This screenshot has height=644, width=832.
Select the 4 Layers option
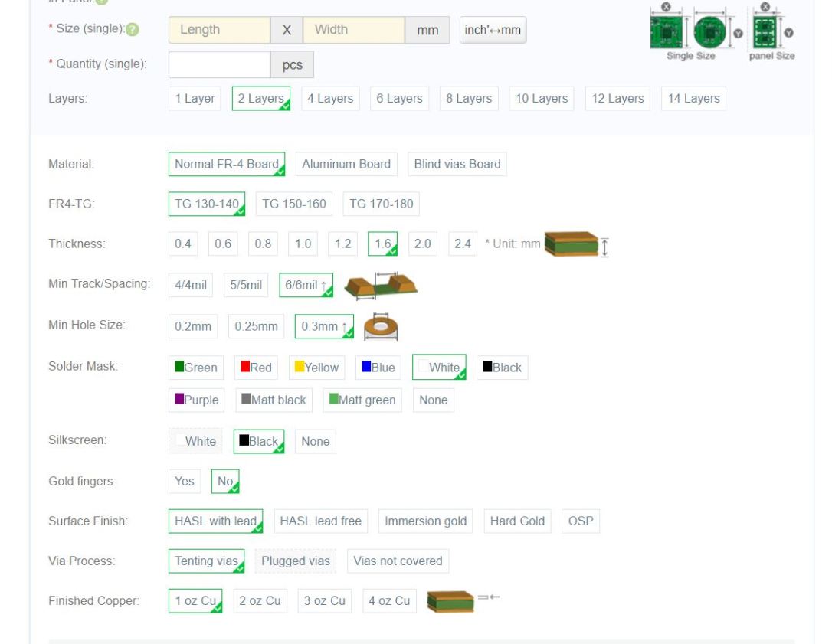pos(330,99)
